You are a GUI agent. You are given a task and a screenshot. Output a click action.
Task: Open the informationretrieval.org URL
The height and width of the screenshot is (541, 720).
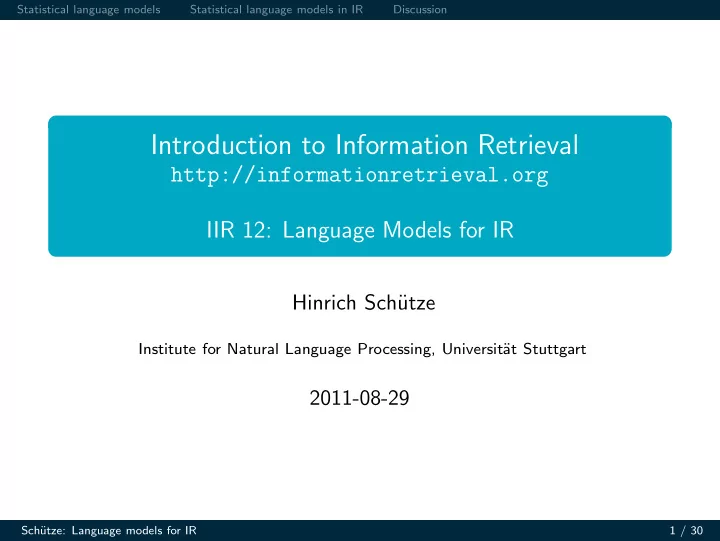(360, 175)
